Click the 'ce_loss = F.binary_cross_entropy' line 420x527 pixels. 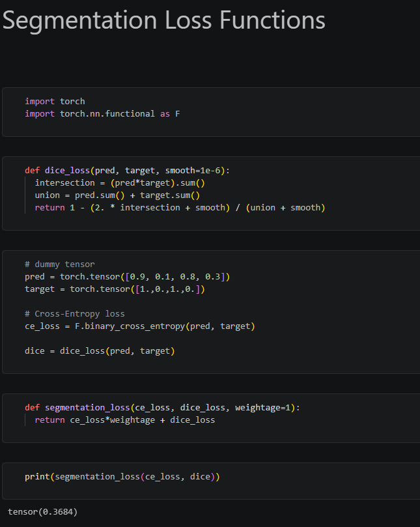(140, 326)
